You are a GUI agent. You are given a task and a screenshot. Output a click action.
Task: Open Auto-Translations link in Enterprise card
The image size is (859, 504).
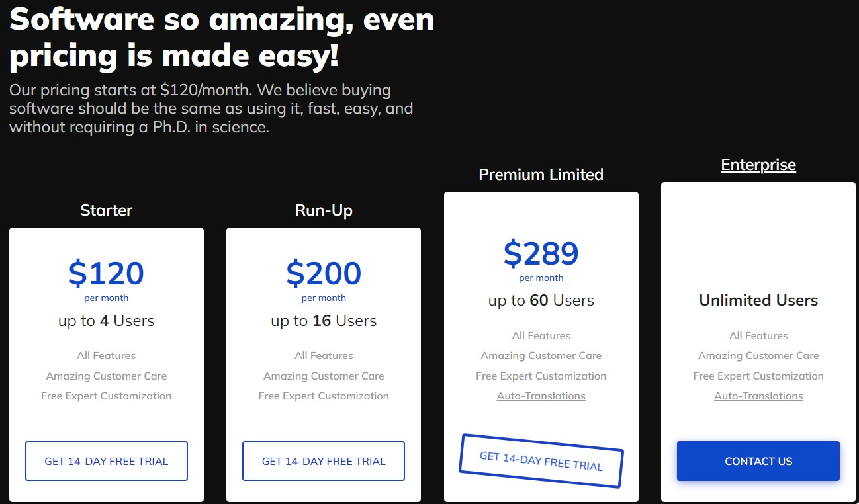758,396
